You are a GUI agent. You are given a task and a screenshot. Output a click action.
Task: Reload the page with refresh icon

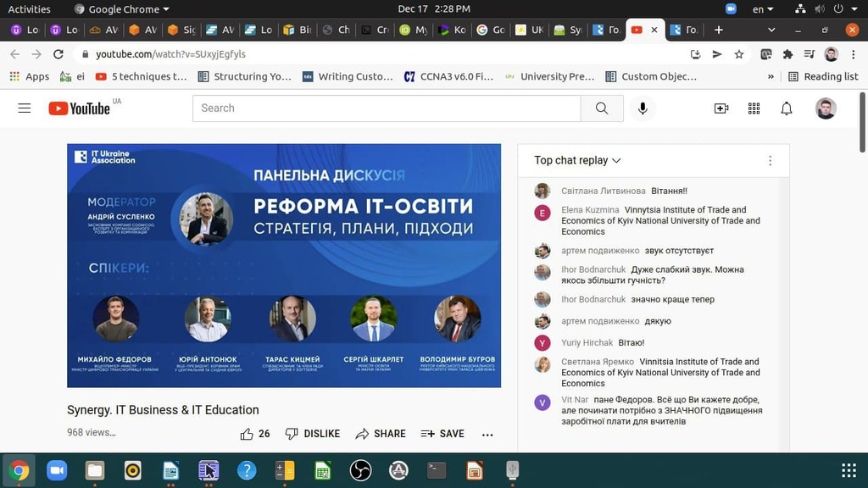(x=58, y=54)
